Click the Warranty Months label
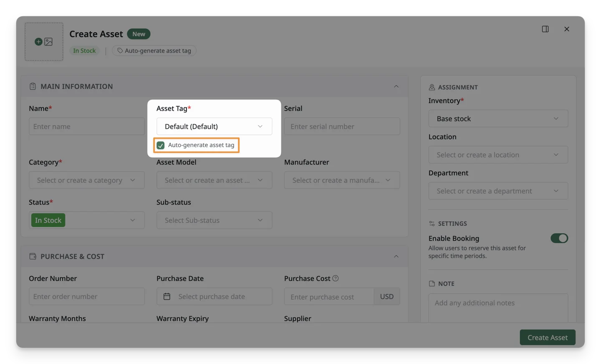Image resolution: width=601 pixels, height=364 pixels. click(57, 318)
